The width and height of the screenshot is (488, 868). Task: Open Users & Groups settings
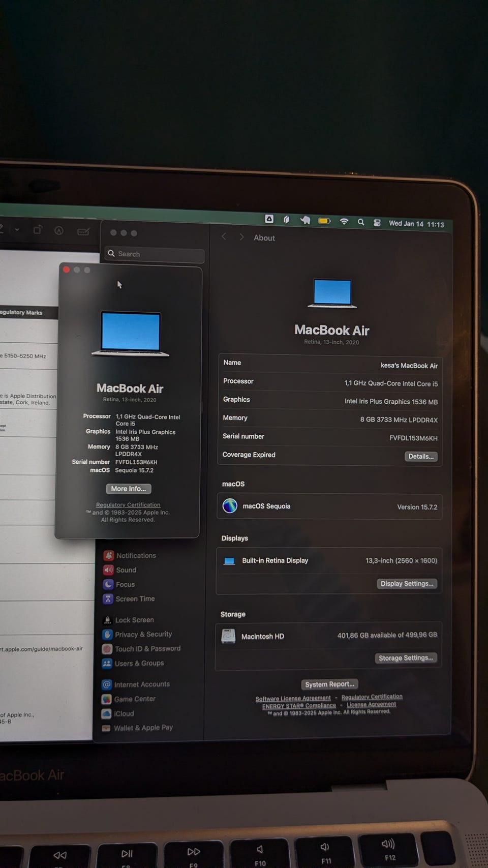133,663
